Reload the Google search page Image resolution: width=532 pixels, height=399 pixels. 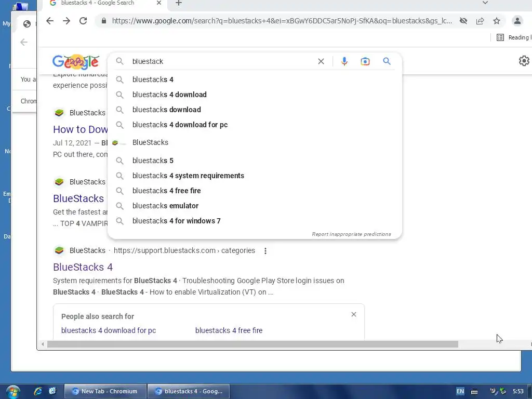[83, 21]
